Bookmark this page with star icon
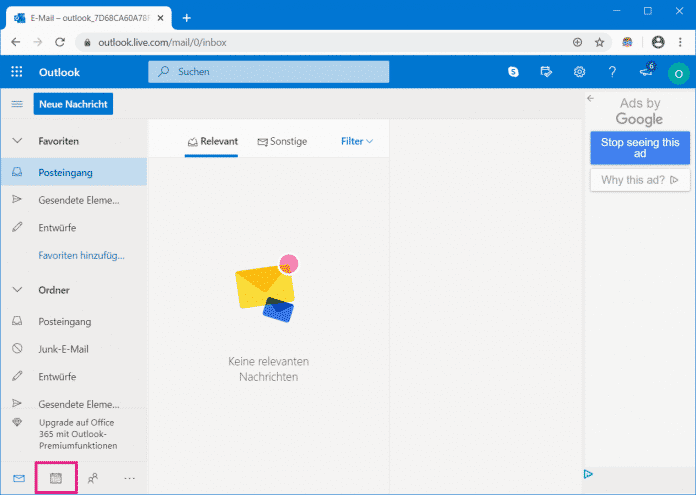 [600, 42]
